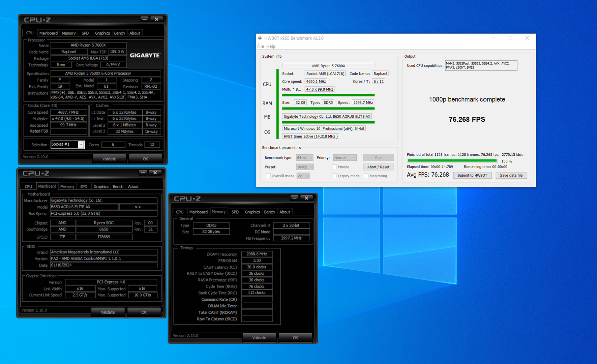This screenshot has width=597, height=364.
Task: Click the green bar under CPU info
Action: 328,95
